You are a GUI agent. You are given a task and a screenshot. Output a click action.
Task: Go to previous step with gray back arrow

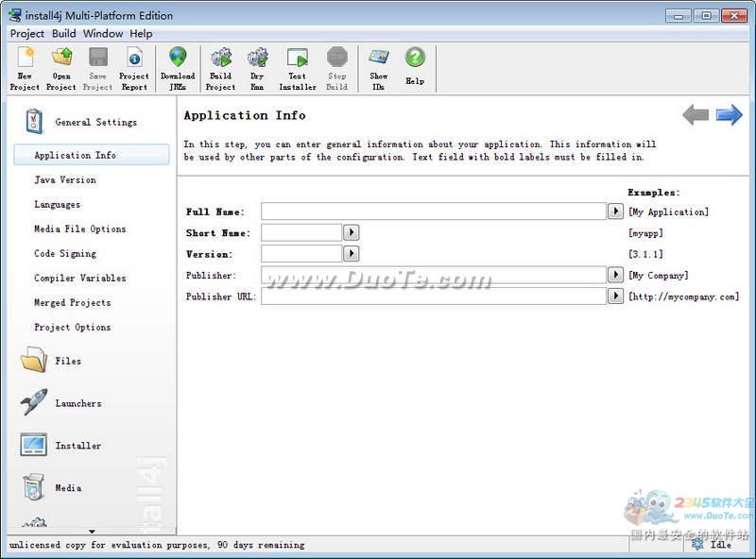click(x=696, y=114)
